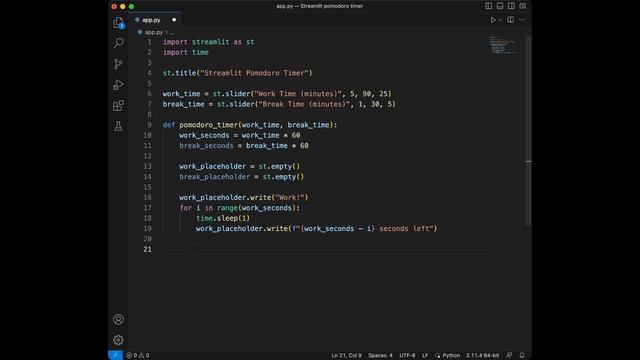Open More Actions ellipsis in editor
Image resolution: width=640 pixels, height=360 pixels.
click(x=522, y=20)
